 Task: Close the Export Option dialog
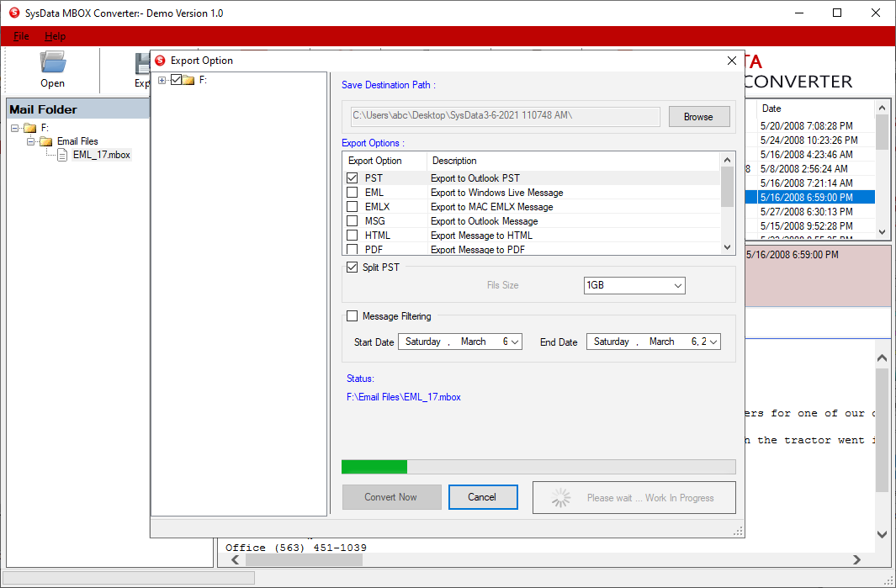[731, 61]
